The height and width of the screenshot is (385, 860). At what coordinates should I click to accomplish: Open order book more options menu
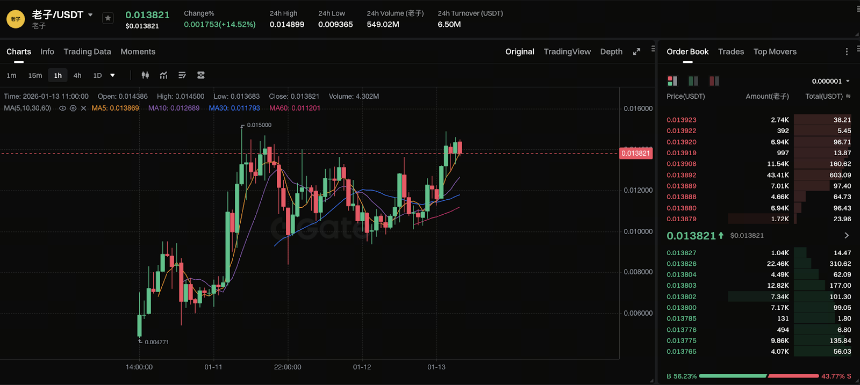click(x=846, y=52)
